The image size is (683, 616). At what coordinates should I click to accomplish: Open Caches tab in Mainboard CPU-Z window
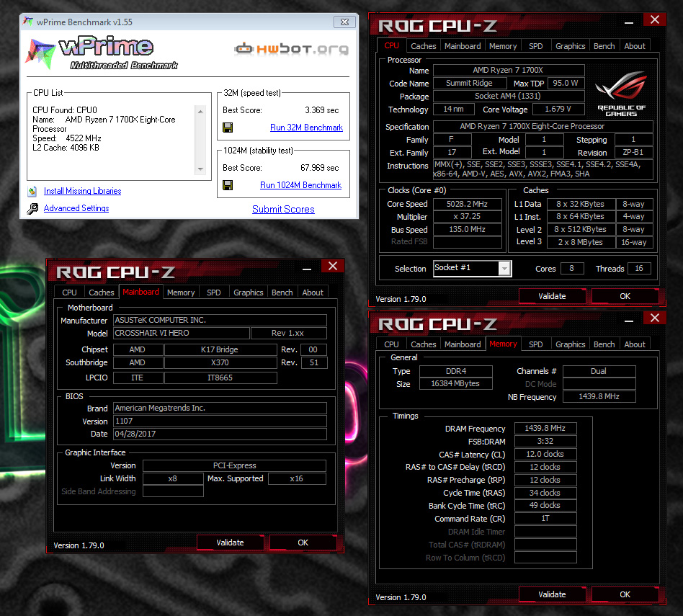(x=102, y=293)
